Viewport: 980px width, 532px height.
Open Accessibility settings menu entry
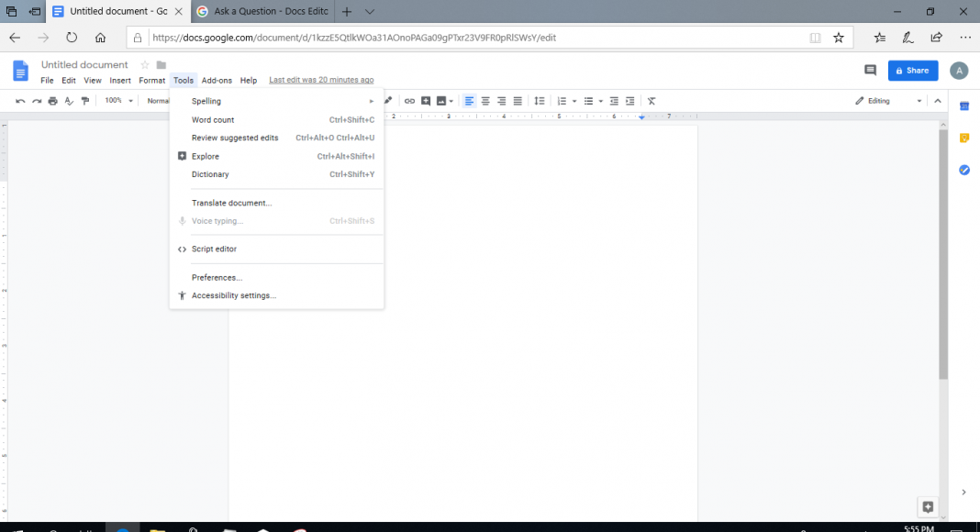coord(276,296)
